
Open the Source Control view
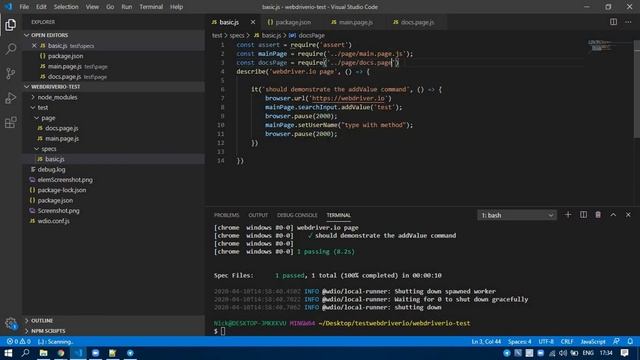point(11,73)
